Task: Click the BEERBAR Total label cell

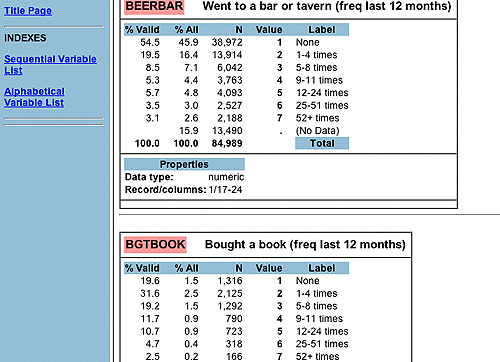Action: click(x=322, y=143)
